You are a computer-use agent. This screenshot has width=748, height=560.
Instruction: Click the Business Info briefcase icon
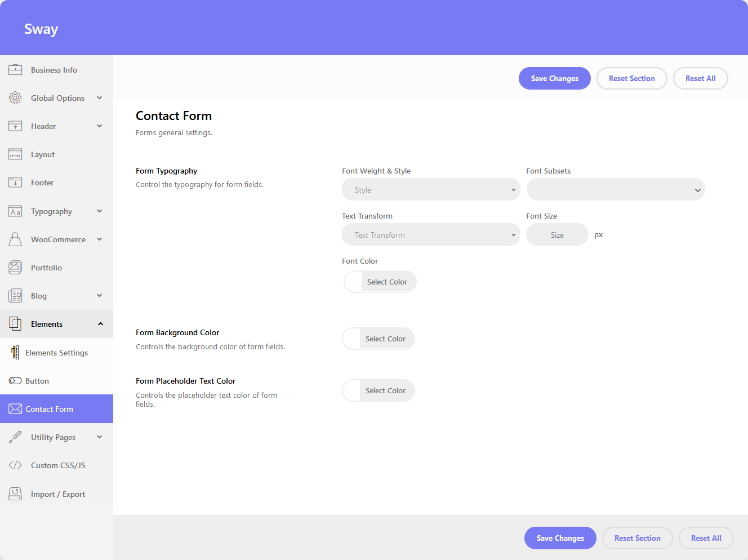[x=15, y=70]
